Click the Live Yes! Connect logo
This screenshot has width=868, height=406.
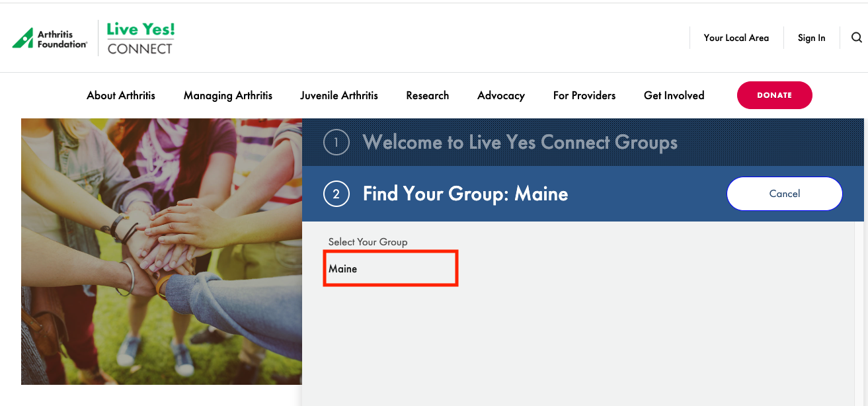click(x=141, y=38)
